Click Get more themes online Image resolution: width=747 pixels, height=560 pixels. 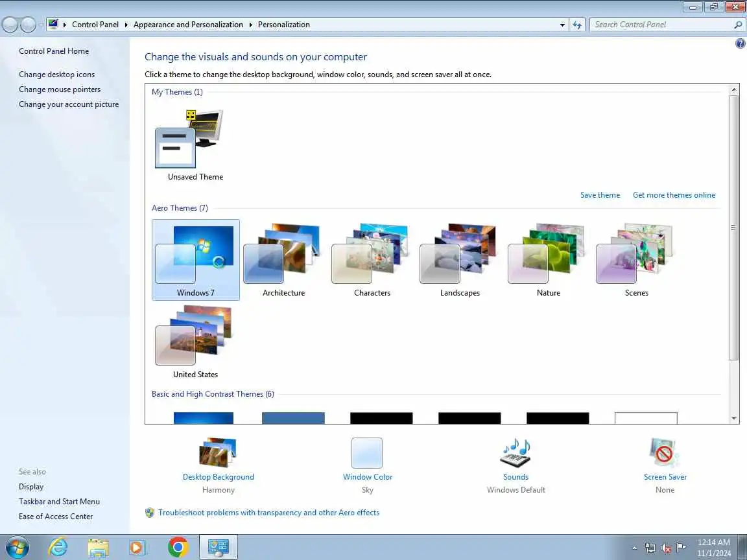[674, 194]
